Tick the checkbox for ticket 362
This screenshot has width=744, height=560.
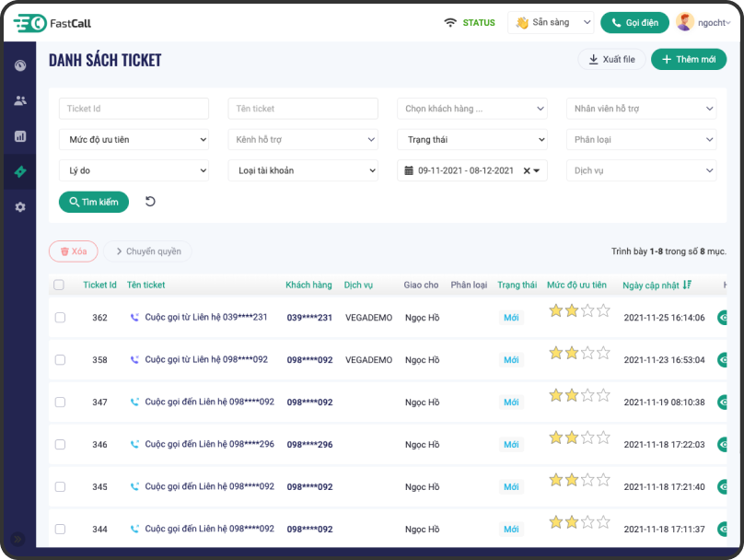pyautogui.click(x=60, y=318)
